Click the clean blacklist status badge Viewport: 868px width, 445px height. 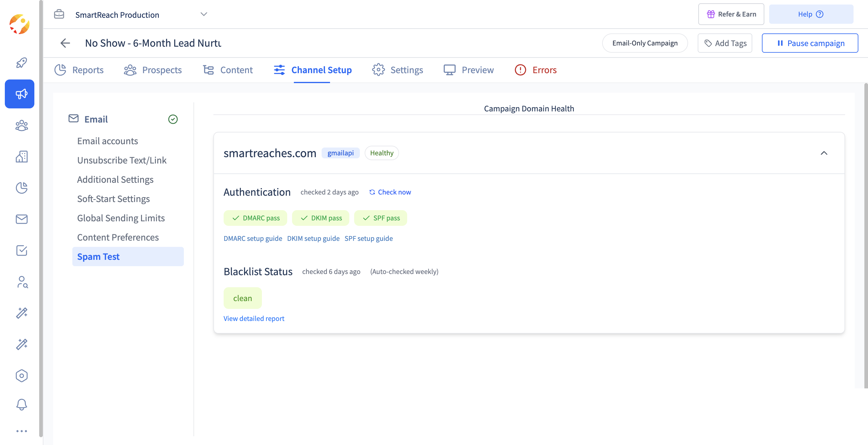point(243,298)
